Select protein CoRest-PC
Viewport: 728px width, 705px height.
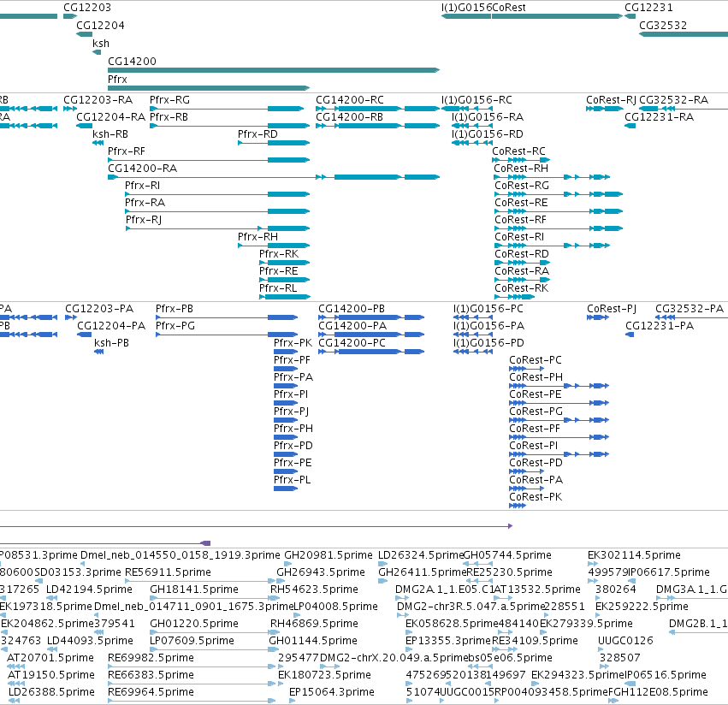pyautogui.click(x=526, y=369)
